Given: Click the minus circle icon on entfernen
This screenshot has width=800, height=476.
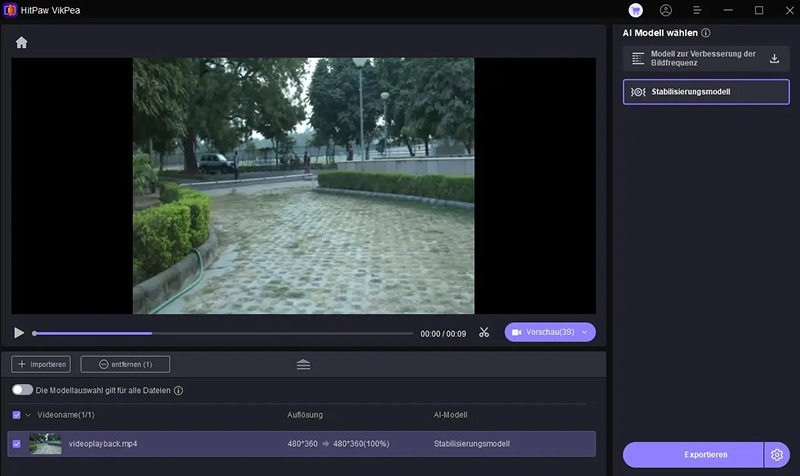Looking at the screenshot, I should click(x=104, y=364).
